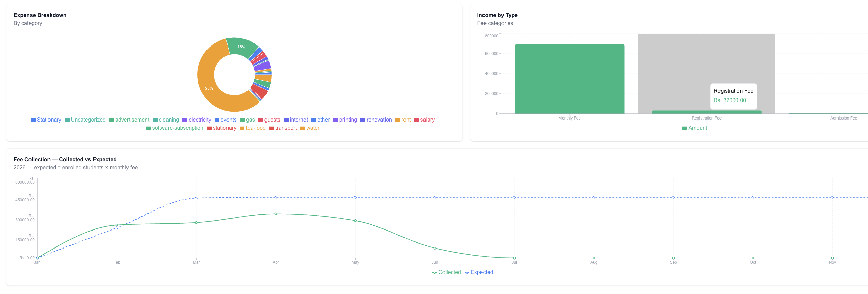The width and height of the screenshot is (868, 294).
Task: Click the Monthly Fee axis label
Action: 569,118
